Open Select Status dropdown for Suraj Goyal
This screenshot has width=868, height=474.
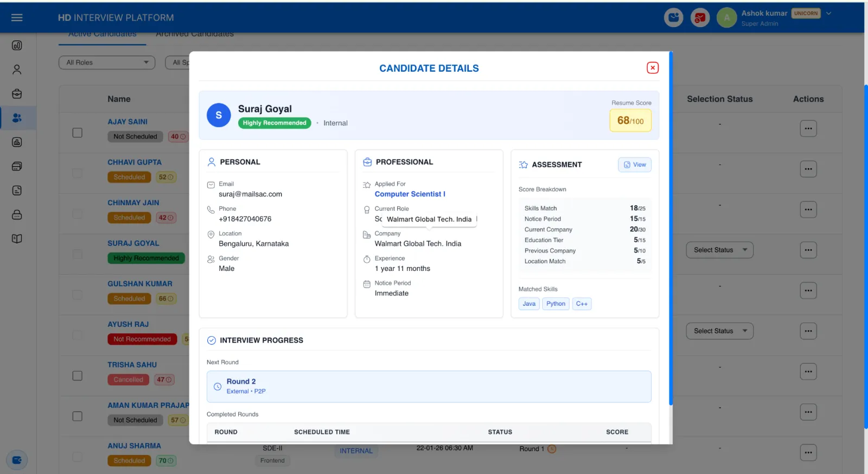719,250
